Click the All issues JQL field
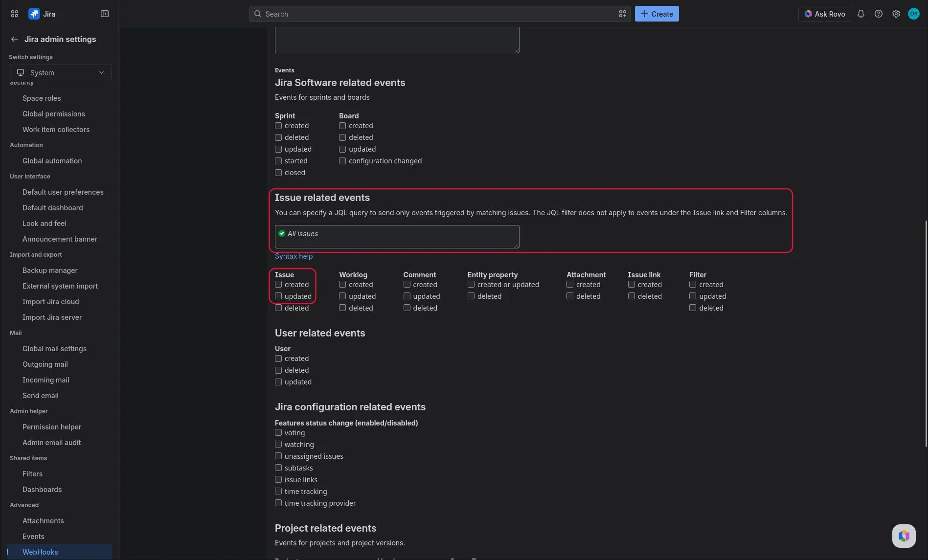The image size is (928, 560). pos(397,237)
